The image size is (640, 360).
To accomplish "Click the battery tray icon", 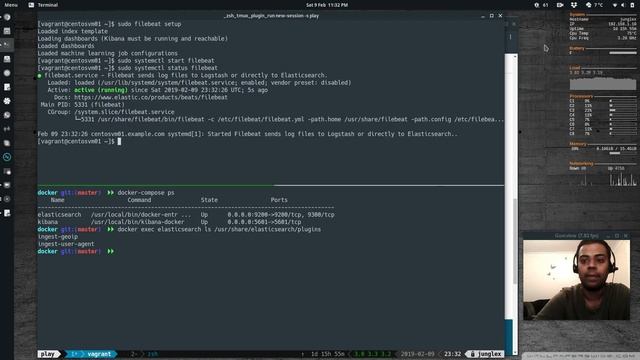I will click(x=633, y=5).
